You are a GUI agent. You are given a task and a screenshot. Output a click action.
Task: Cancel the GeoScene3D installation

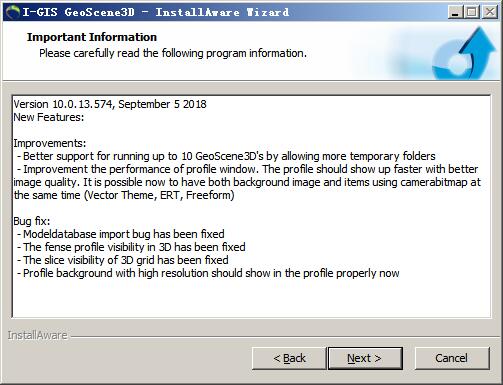(x=452, y=358)
